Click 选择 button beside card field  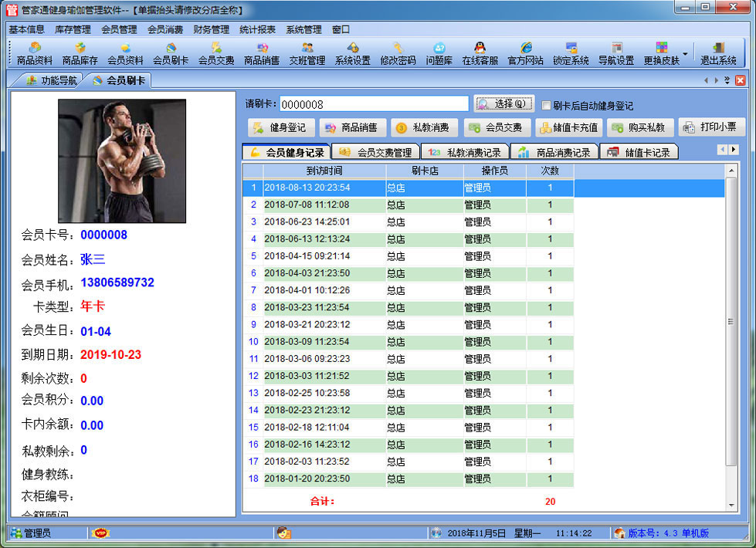(503, 103)
